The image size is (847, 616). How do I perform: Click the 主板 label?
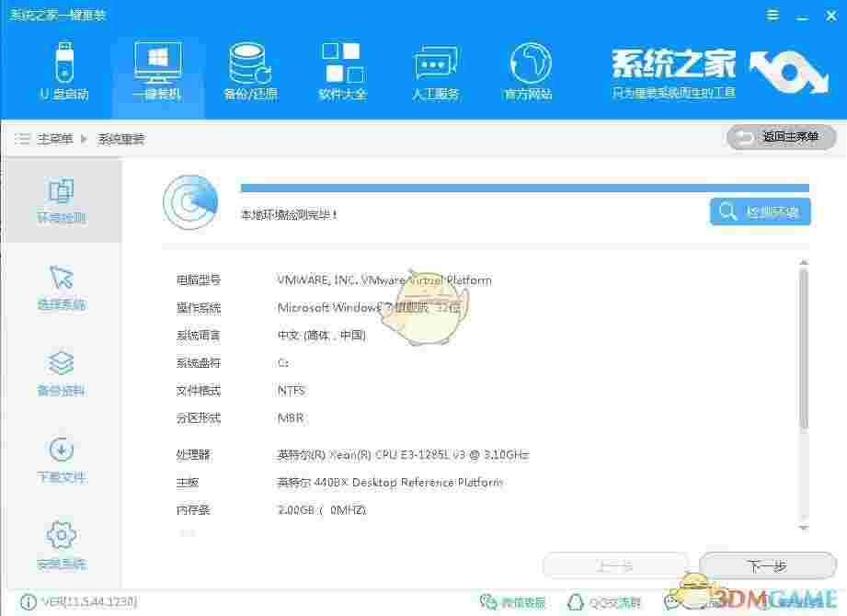point(188,482)
